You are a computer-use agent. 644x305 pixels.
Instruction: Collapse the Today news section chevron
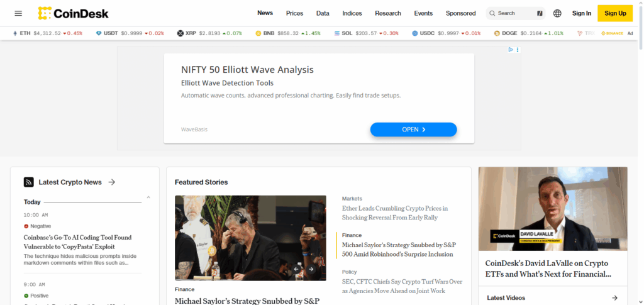coord(148,197)
